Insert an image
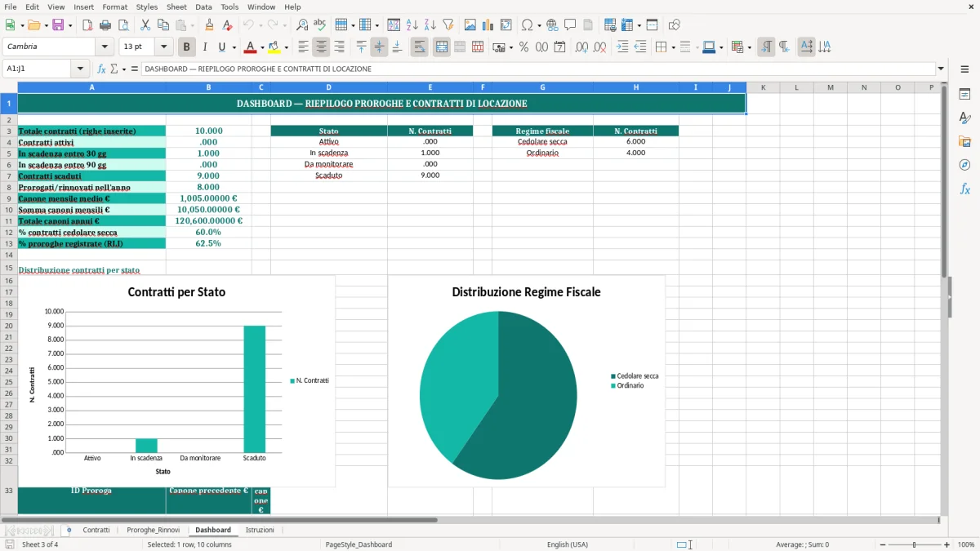This screenshot has height=551, width=980. pyautogui.click(x=470, y=25)
